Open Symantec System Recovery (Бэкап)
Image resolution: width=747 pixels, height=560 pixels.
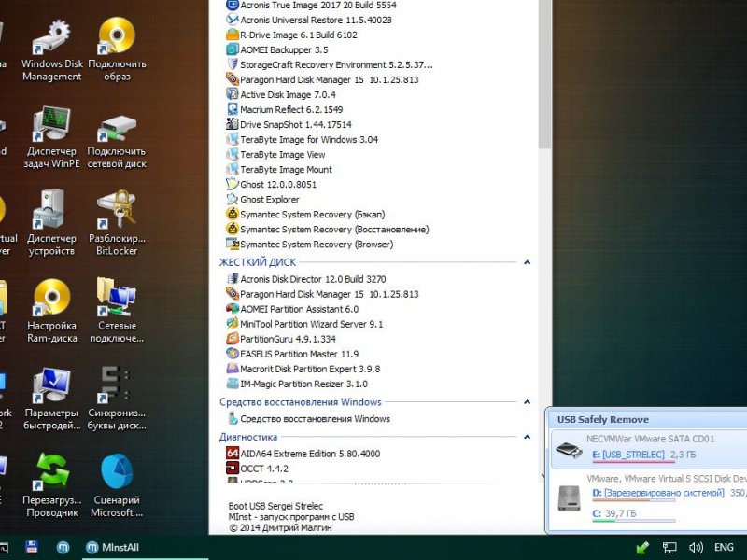click(305, 215)
